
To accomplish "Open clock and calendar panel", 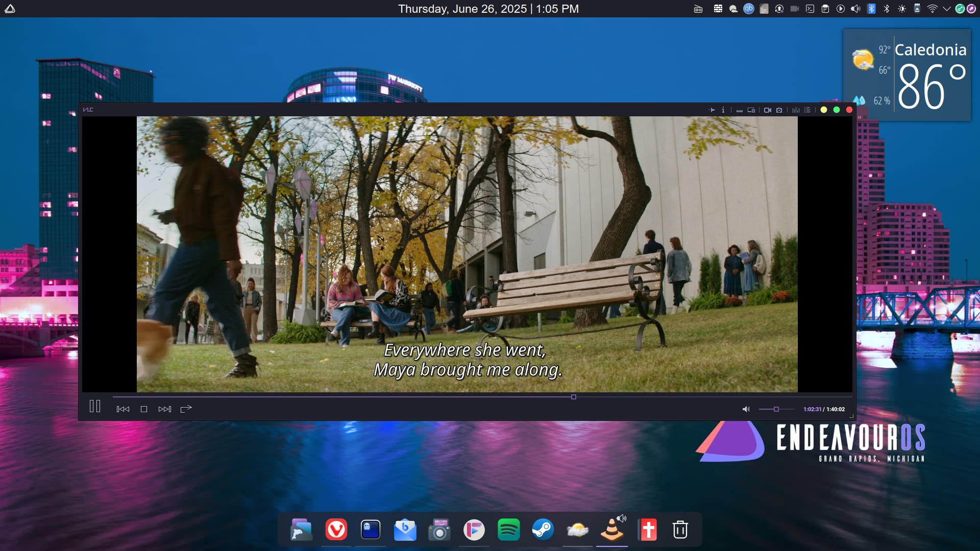I will coord(488,9).
